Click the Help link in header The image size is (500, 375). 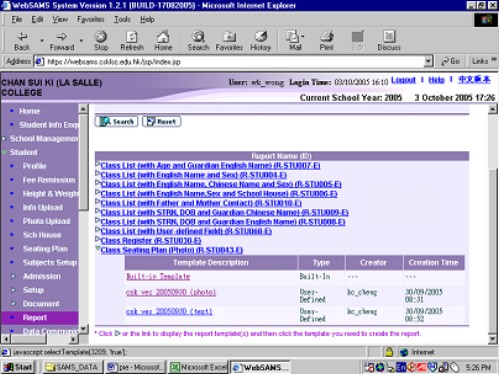[x=436, y=80]
